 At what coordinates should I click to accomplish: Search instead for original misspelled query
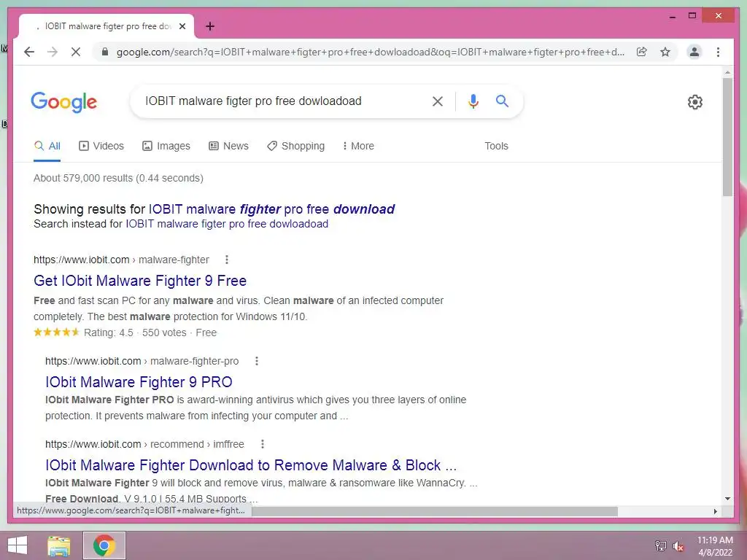pos(227,224)
